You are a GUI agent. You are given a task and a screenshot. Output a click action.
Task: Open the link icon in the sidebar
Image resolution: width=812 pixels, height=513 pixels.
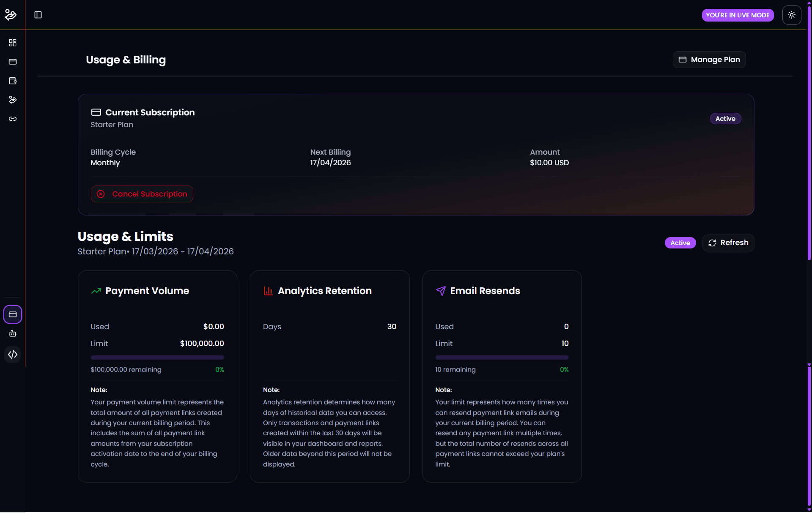coord(13,119)
